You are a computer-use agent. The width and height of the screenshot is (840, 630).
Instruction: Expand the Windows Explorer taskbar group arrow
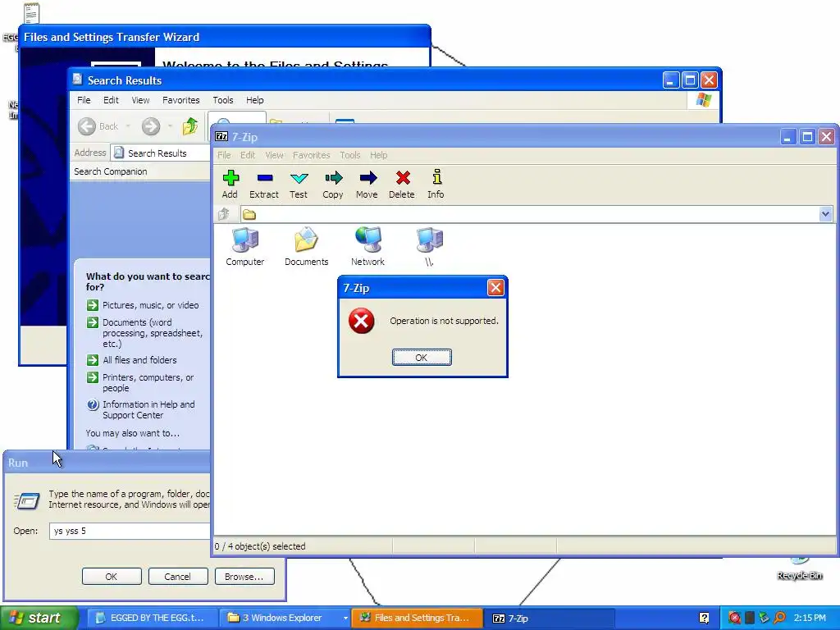point(345,619)
